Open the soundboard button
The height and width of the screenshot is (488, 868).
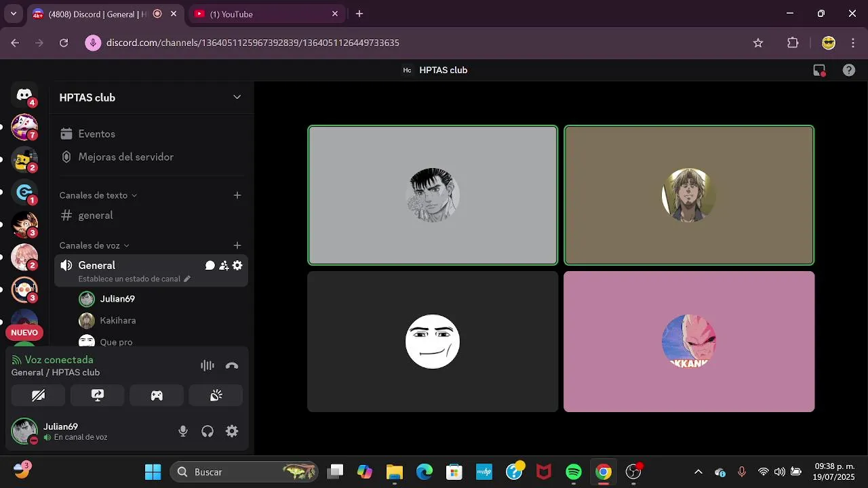point(216,396)
